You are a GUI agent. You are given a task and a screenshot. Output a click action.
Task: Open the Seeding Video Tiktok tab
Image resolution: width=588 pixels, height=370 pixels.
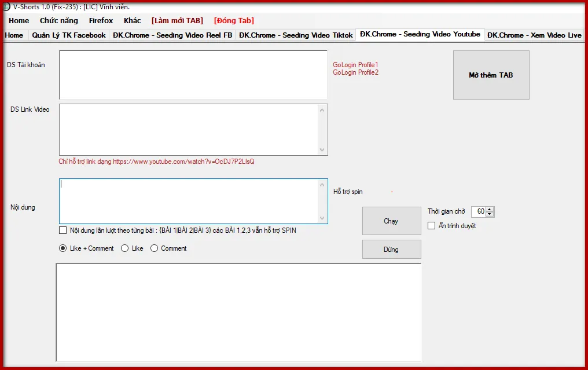pyautogui.click(x=296, y=35)
